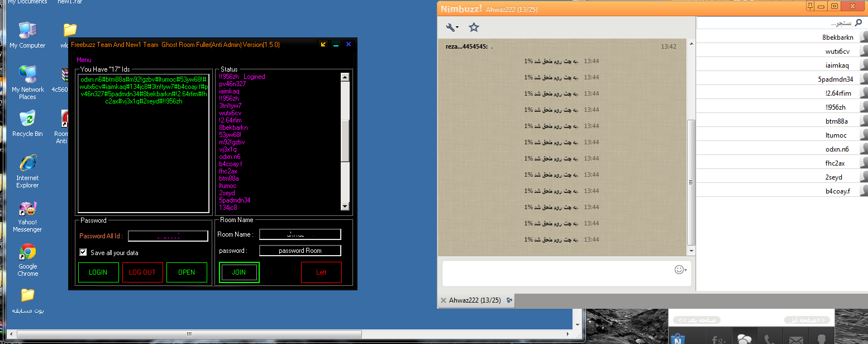
Task: Open the بوت مسابقه desktop folder
Action: [x=27, y=301]
